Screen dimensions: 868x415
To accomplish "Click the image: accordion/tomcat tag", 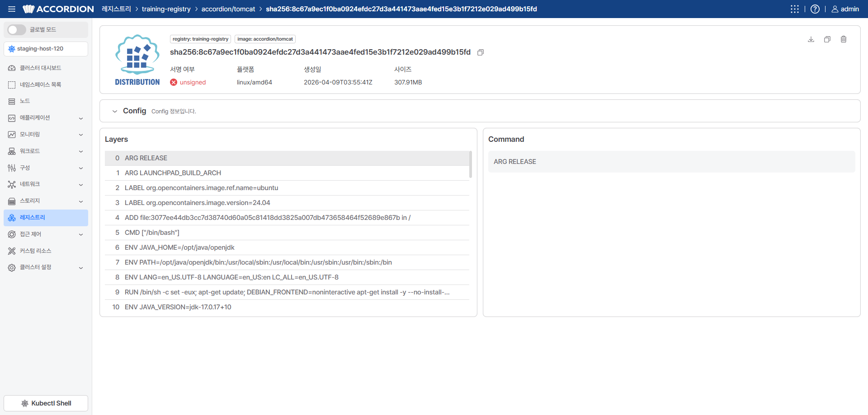I will pyautogui.click(x=265, y=39).
